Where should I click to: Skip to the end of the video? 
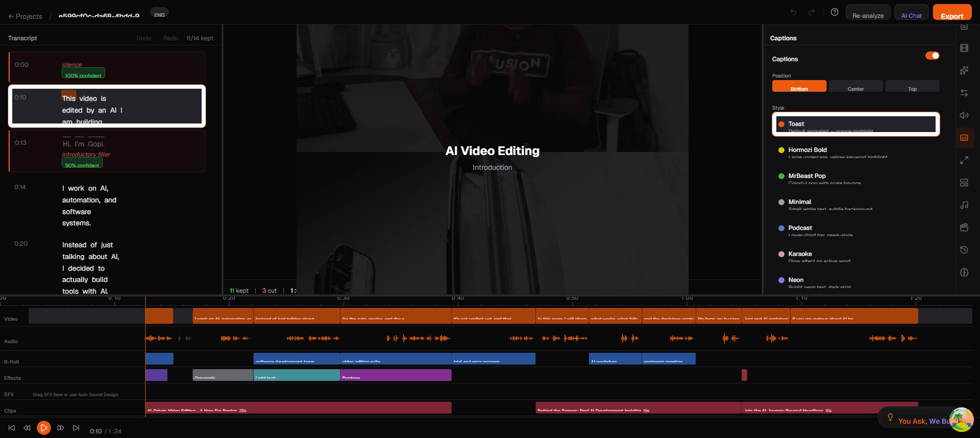pyautogui.click(x=76, y=428)
